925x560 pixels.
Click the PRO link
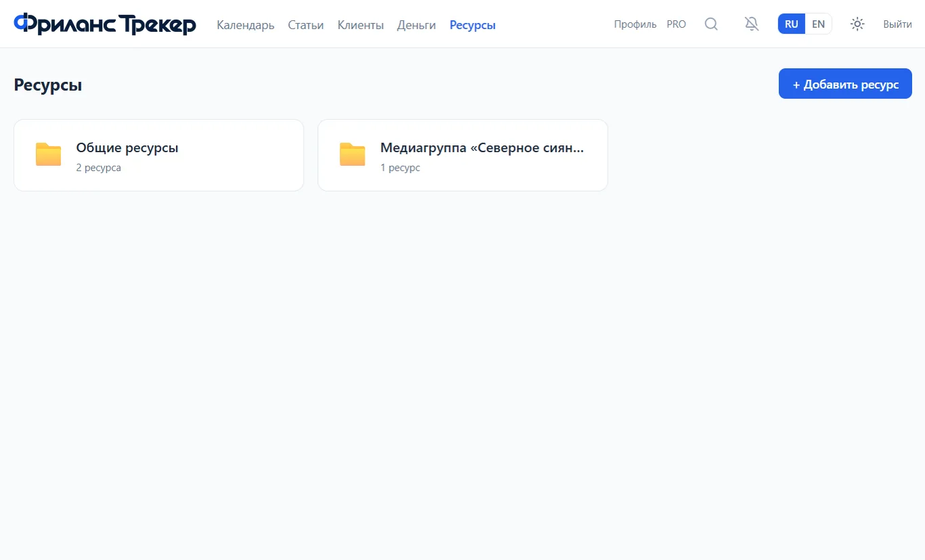click(x=676, y=24)
